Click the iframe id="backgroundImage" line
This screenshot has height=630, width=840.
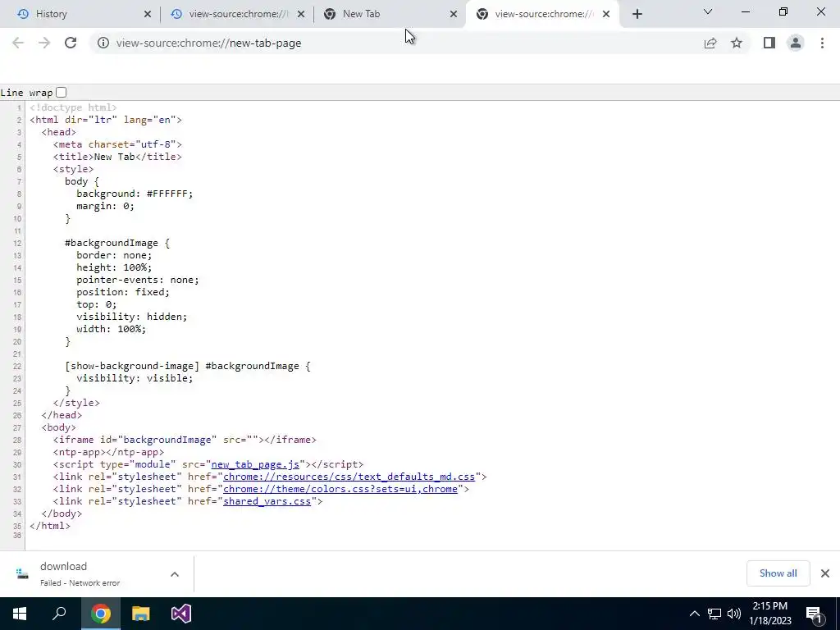(185, 440)
